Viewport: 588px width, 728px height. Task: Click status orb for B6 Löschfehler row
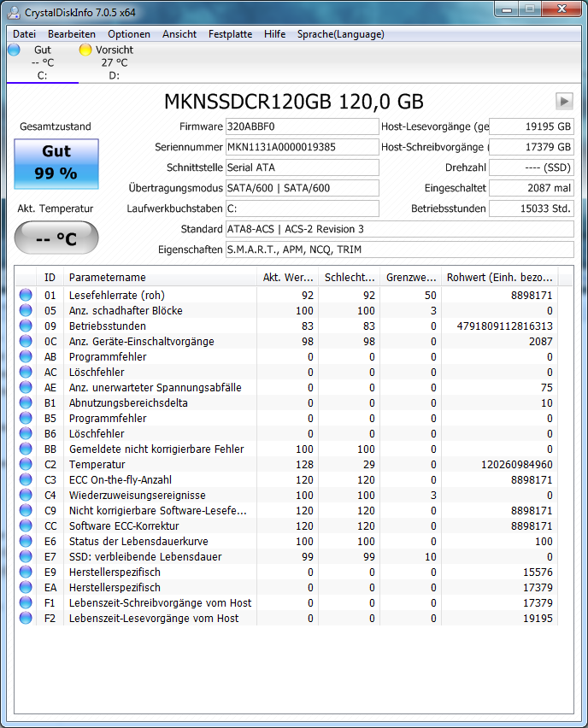[x=26, y=433]
